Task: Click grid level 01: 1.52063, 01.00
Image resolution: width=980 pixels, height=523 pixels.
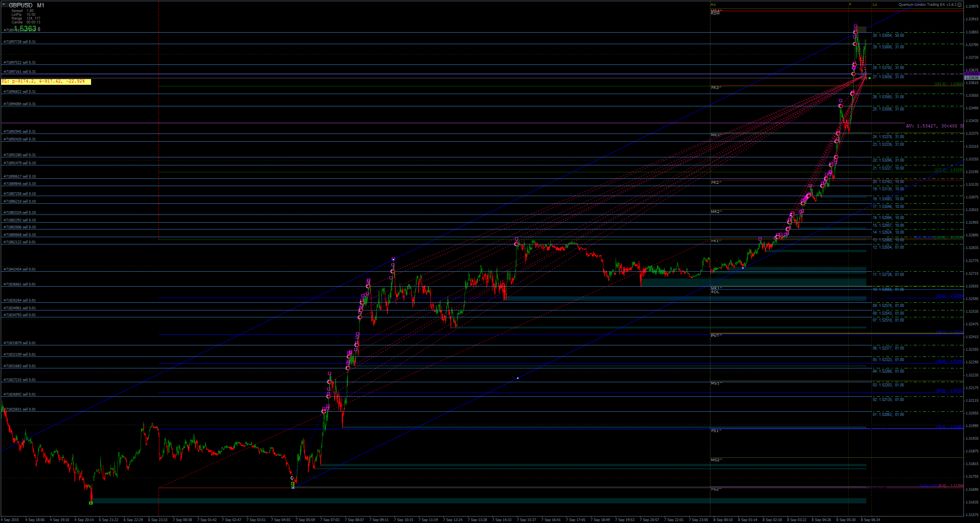Action: (888, 414)
